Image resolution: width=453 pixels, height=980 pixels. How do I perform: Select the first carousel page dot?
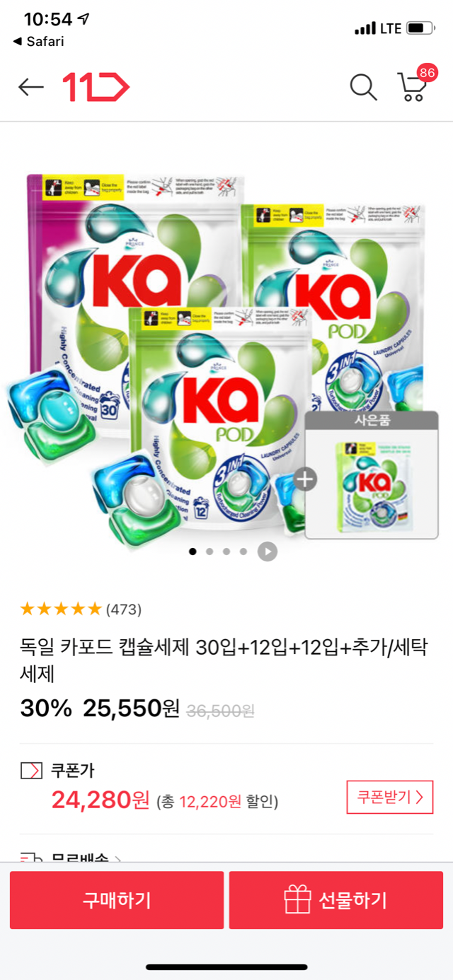[193, 552]
